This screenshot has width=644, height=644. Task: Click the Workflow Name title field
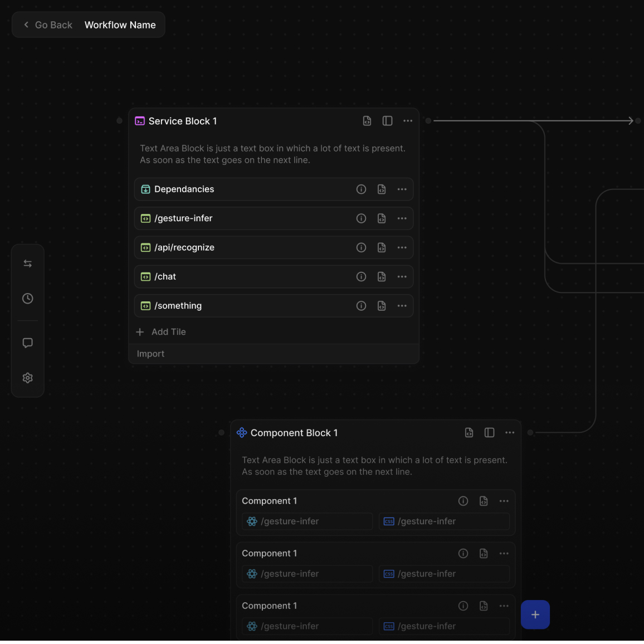pyautogui.click(x=120, y=25)
